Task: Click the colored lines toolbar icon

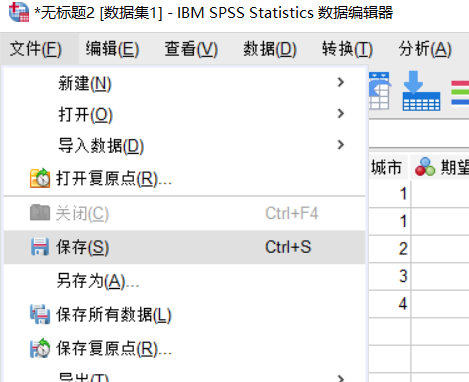Action: click(460, 93)
